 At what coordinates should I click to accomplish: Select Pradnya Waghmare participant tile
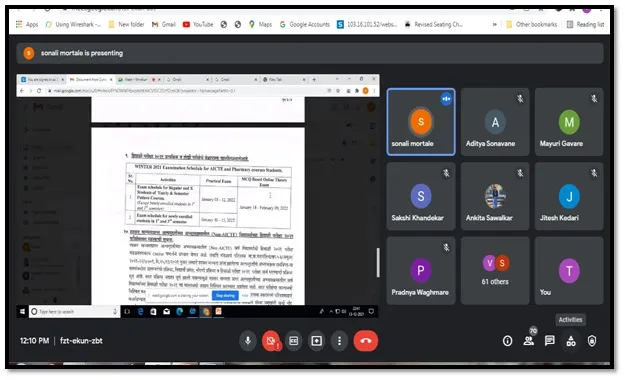(421, 271)
